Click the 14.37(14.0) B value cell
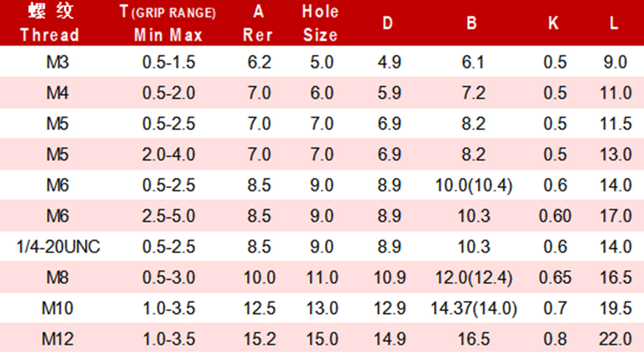644x352 pixels. (x=473, y=309)
